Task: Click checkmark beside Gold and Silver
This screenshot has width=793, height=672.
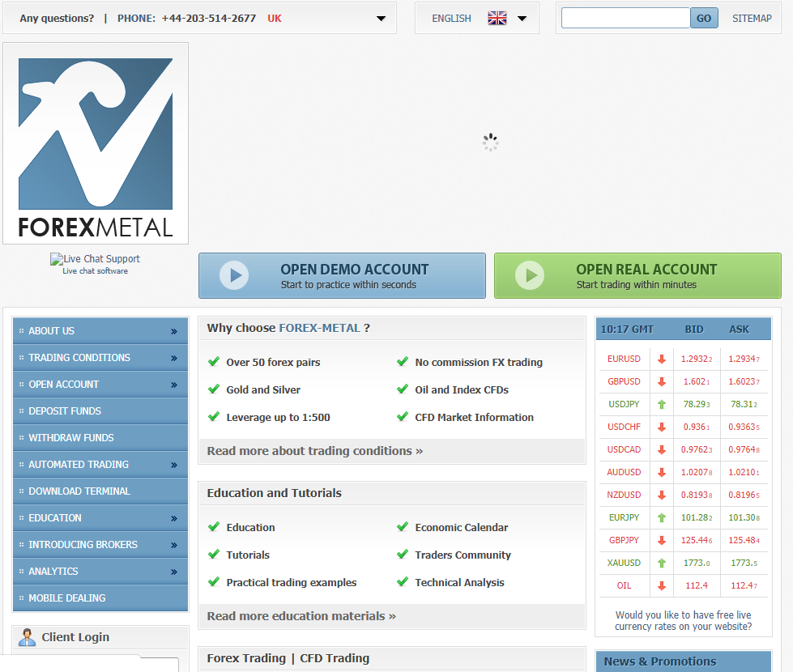Action: coord(214,389)
